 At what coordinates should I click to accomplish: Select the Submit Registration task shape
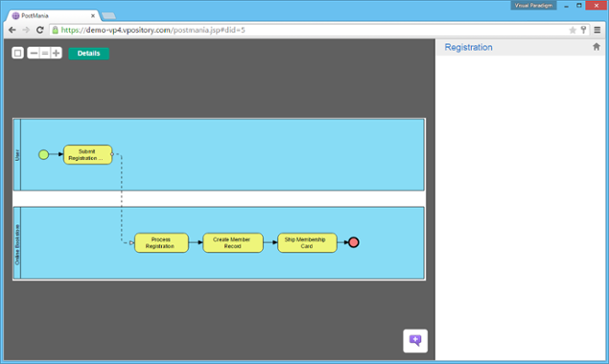pos(88,155)
